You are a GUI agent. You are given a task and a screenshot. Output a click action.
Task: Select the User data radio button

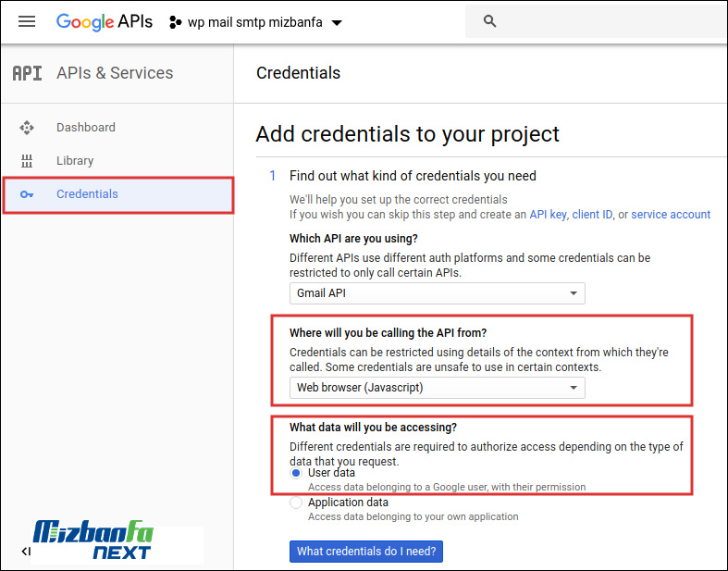(x=296, y=473)
